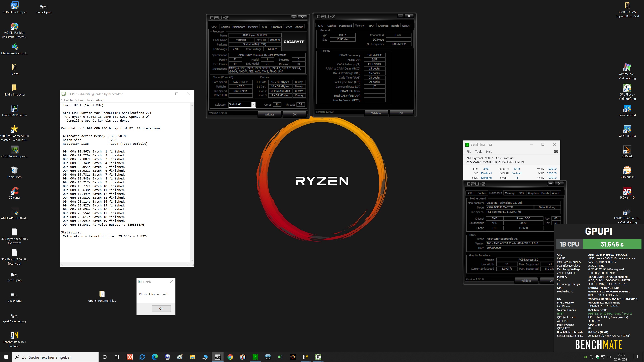
Task: Open the wPrime.exe shortcut icon
Action: [x=627, y=71]
